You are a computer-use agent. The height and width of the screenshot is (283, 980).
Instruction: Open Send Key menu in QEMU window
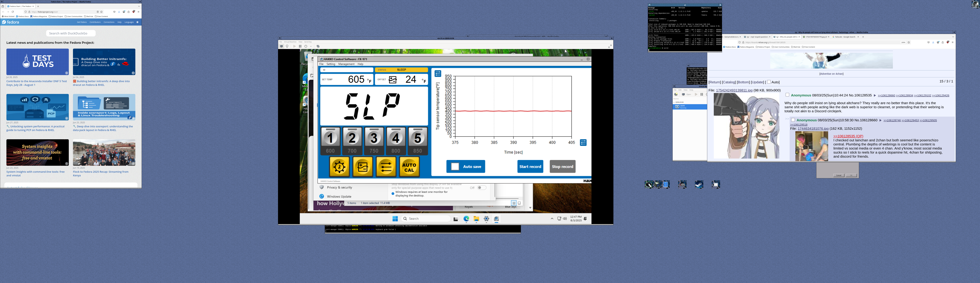pyautogui.click(x=308, y=42)
